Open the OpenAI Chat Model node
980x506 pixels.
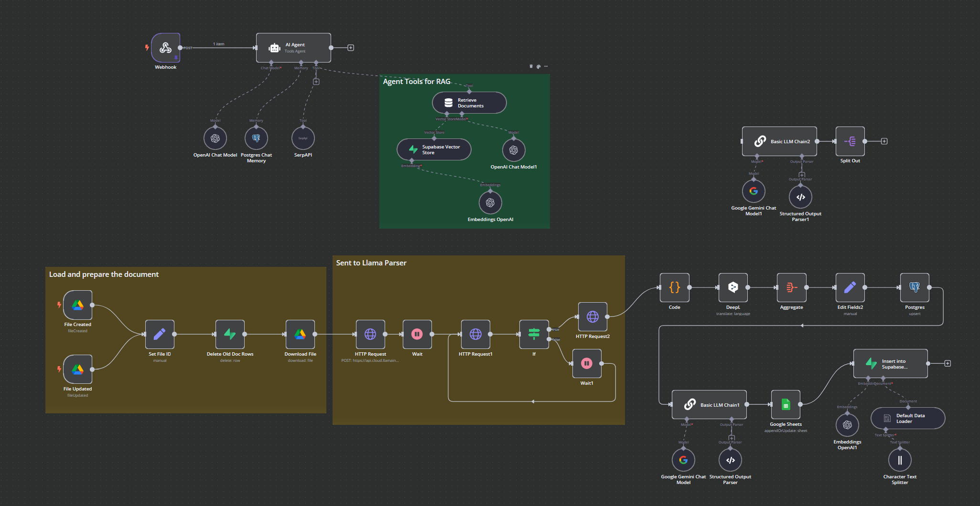click(x=215, y=138)
